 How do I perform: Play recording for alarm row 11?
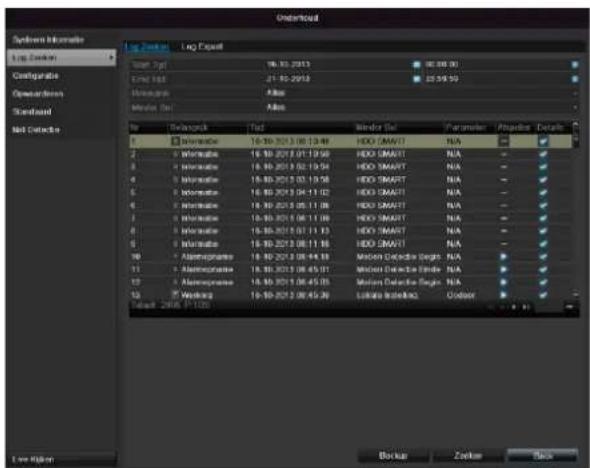[x=503, y=269]
